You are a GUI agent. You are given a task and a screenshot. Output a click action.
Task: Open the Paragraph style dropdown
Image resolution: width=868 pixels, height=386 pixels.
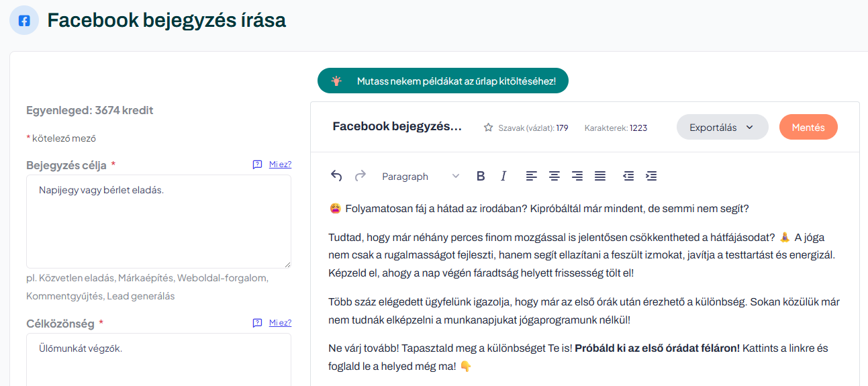(420, 176)
